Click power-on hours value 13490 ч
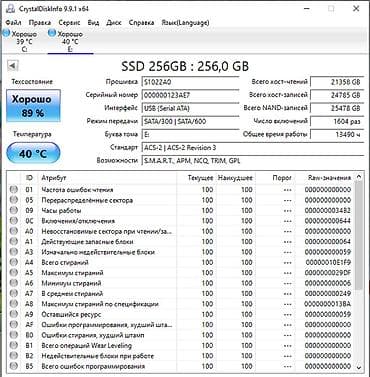370x377 pixels. [x=337, y=134]
